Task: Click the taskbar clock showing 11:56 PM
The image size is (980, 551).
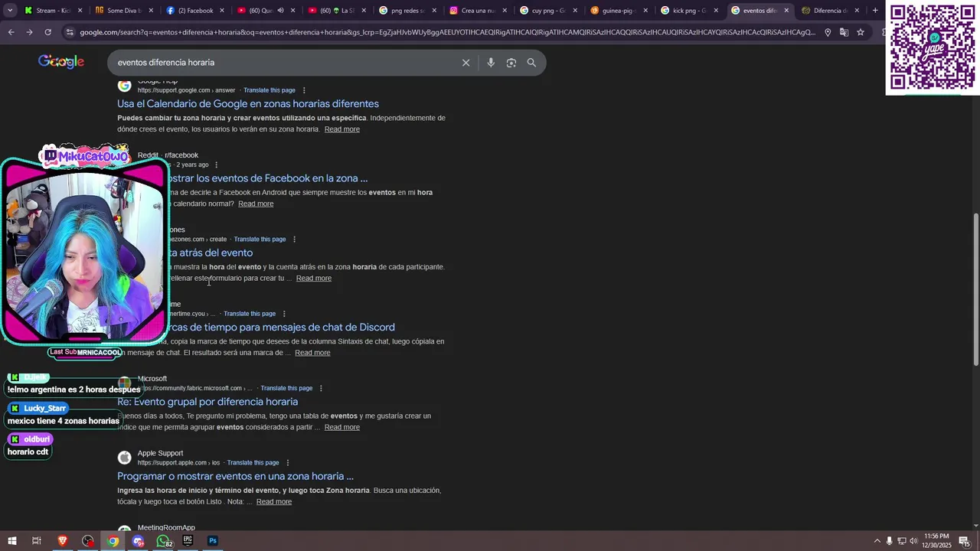Action: [x=937, y=541]
